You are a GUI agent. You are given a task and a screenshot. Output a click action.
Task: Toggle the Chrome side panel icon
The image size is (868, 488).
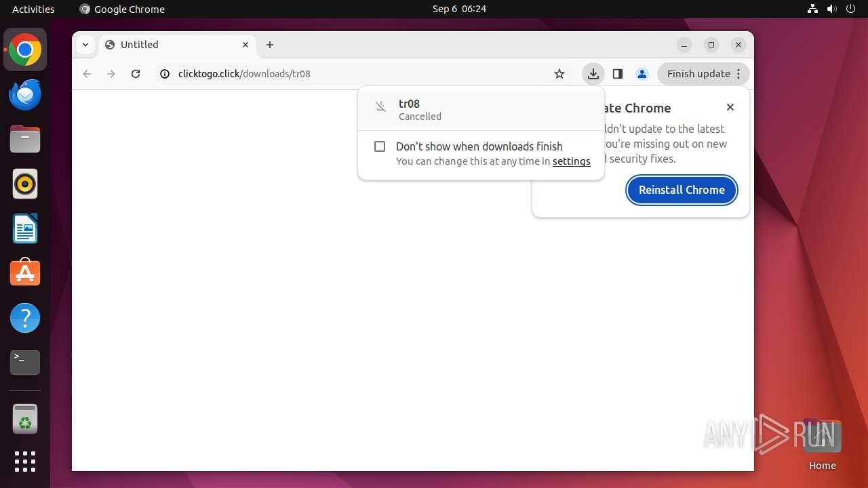(x=618, y=74)
